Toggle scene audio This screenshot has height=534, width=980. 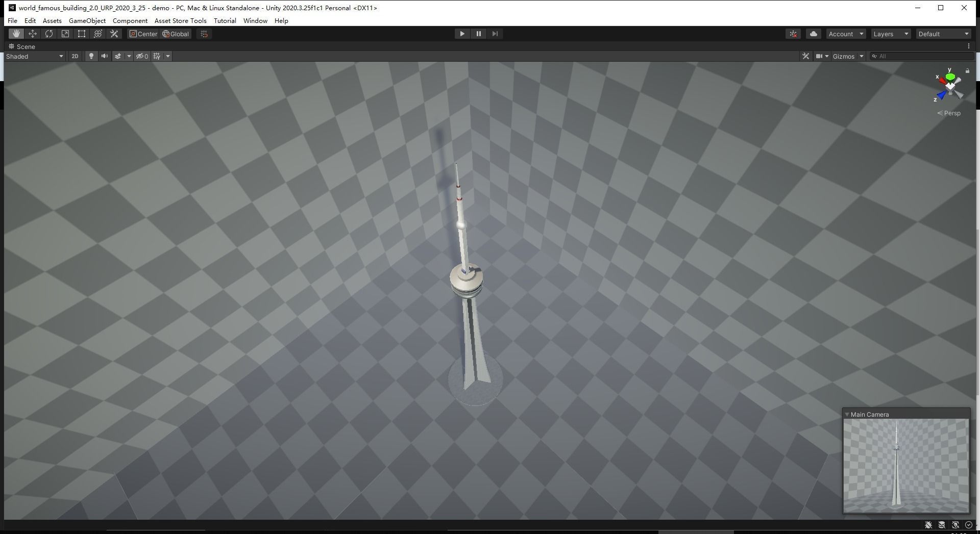pos(105,56)
